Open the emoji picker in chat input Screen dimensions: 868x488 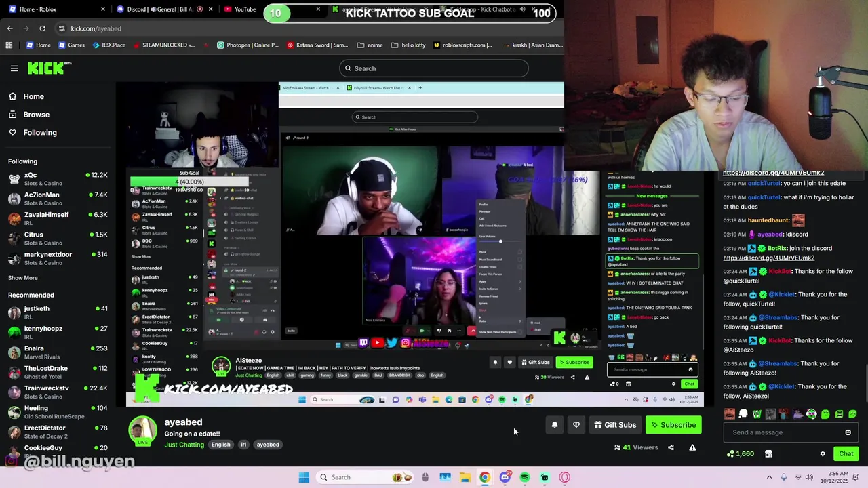(848, 432)
